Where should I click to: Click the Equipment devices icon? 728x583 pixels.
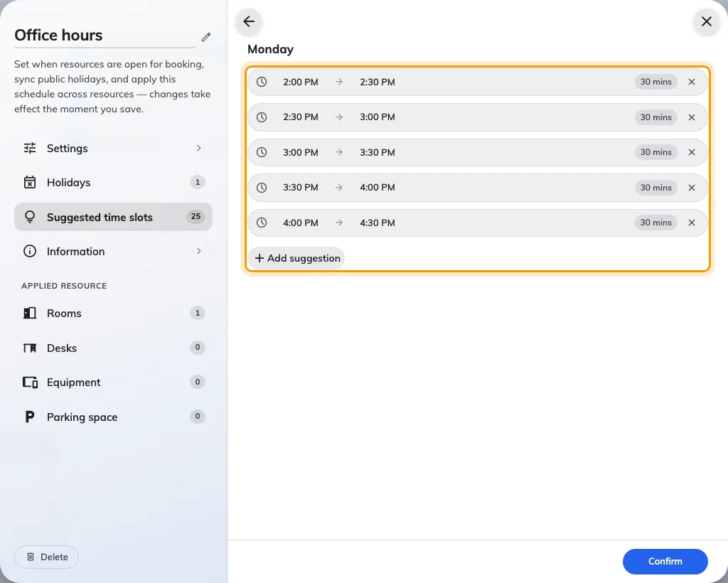pyautogui.click(x=30, y=382)
